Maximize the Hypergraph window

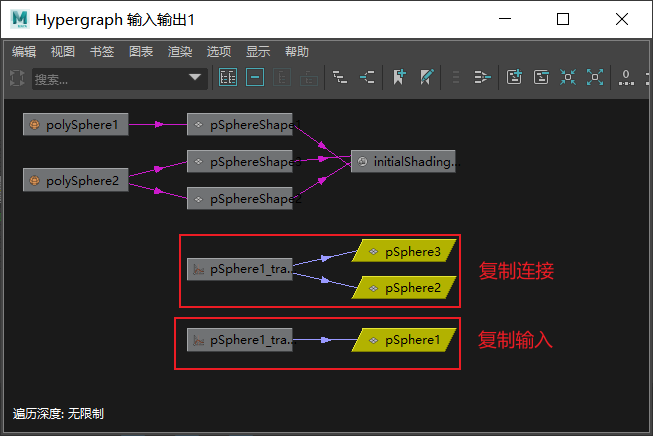563,19
